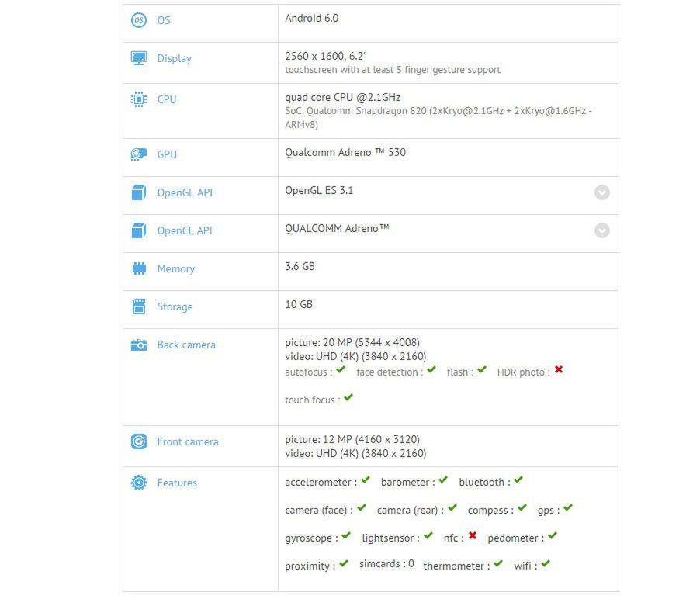Click the green check next to autofocus
700x599 pixels.
tap(341, 369)
